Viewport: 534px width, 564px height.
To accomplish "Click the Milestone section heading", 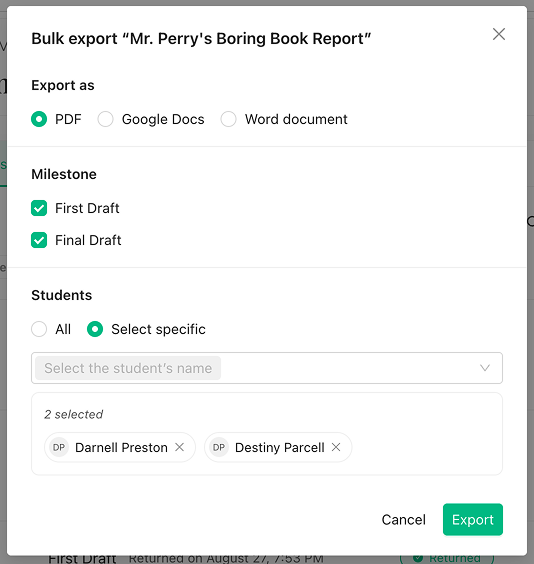I will [x=64, y=174].
